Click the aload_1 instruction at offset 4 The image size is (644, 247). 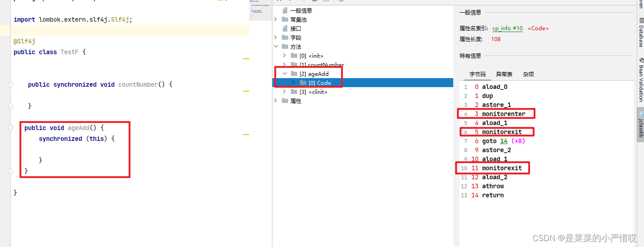click(495, 123)
